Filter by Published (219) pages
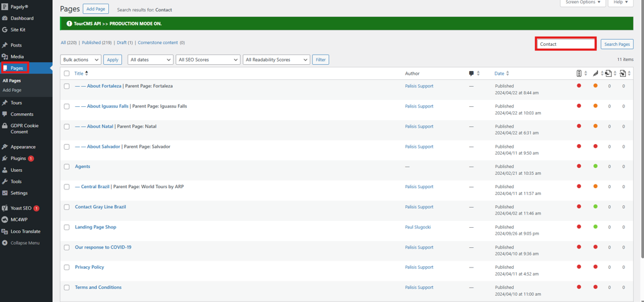Viewport: 644px width, 302px height. 97,42
